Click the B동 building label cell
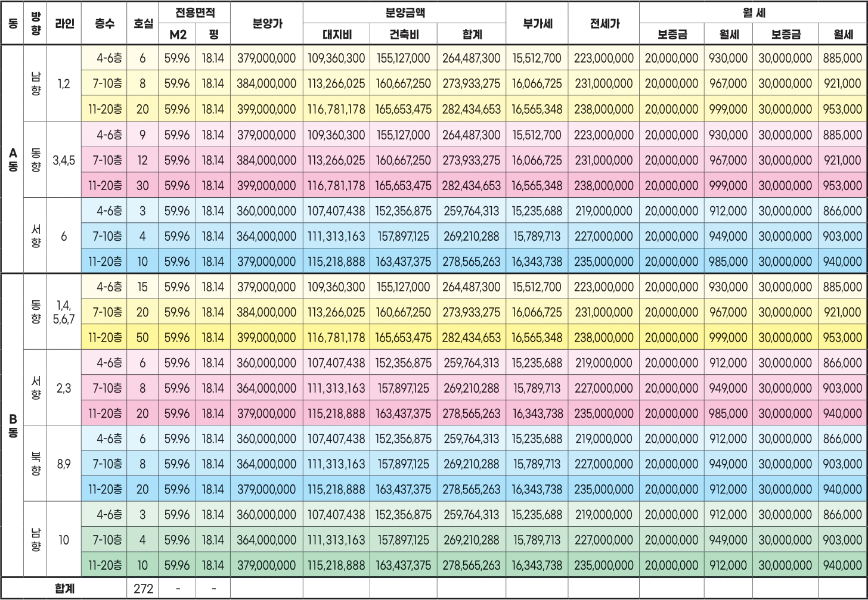The image size is (868, 600). [x=13, y=425]
